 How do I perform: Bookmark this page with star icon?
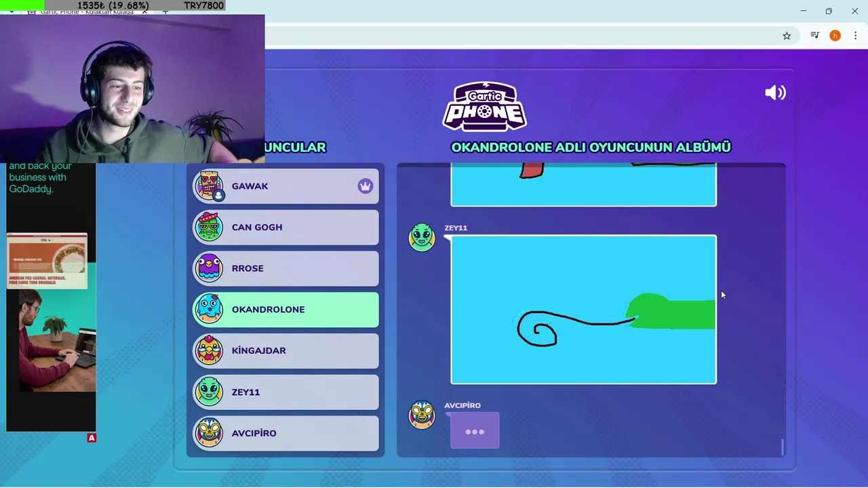click(787, 35)
